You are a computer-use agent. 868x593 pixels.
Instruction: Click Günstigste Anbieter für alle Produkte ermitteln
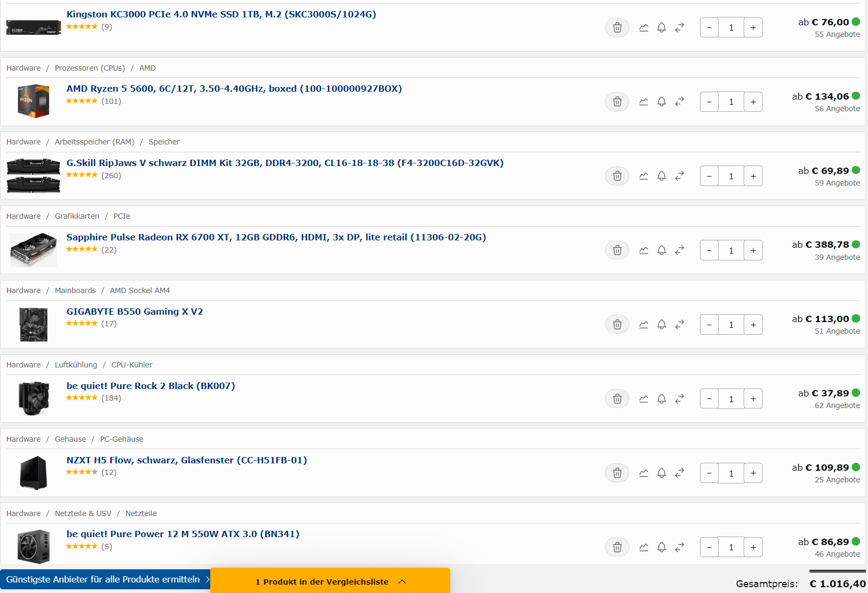105,579
